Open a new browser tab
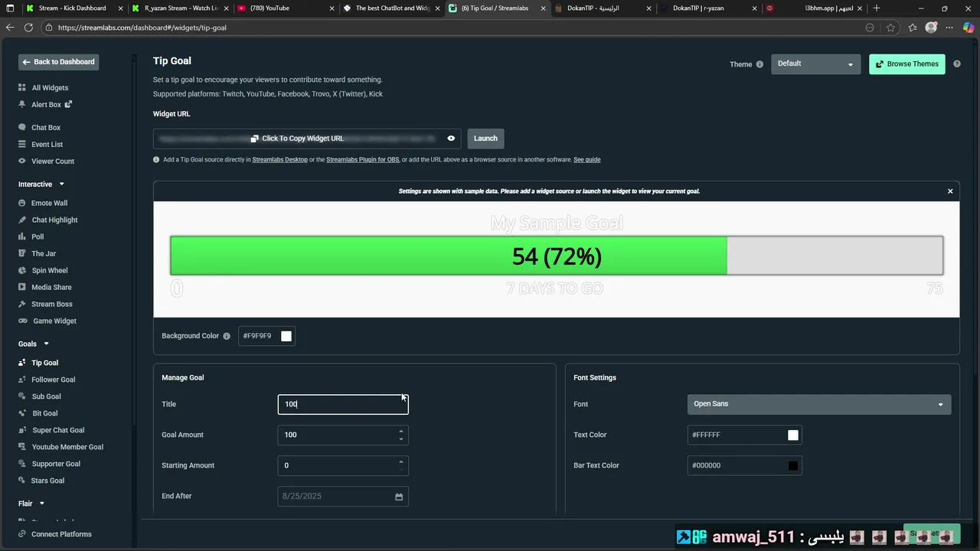This screenshot has height=551, width=980. coord(877,8)
